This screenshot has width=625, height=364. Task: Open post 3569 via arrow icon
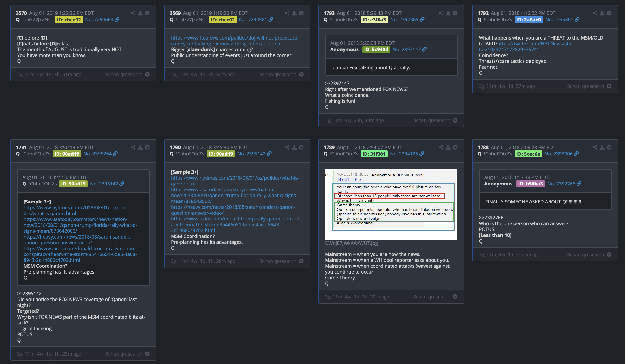[301, 13]
